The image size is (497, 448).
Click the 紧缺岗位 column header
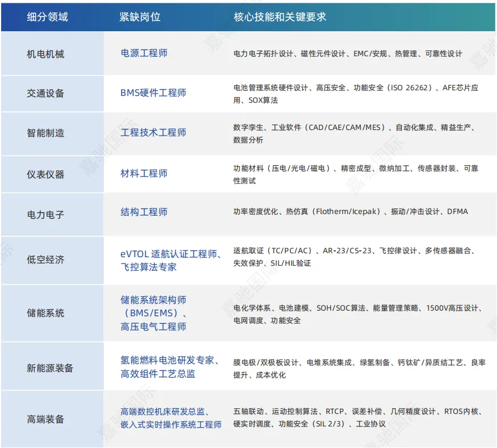(140, 17)
